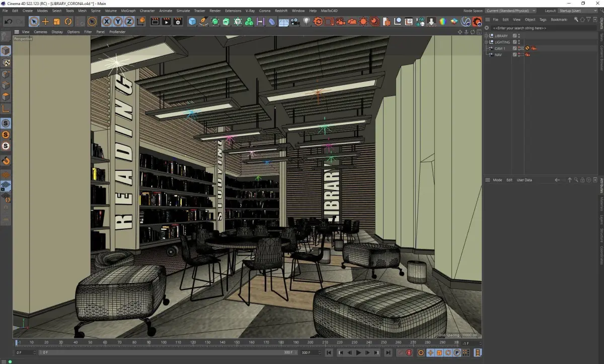Open Render View clapperboard icon
Screen dimensions: 604x364
click(155, 22)
